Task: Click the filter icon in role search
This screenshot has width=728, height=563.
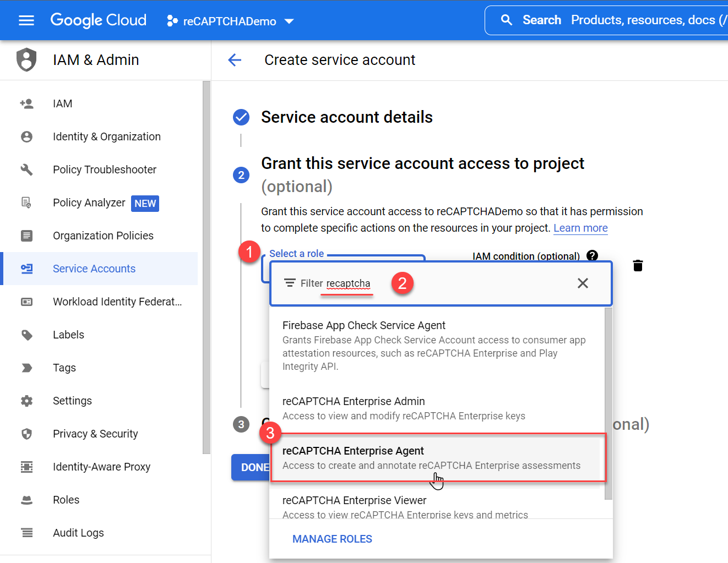Action: 290,283
